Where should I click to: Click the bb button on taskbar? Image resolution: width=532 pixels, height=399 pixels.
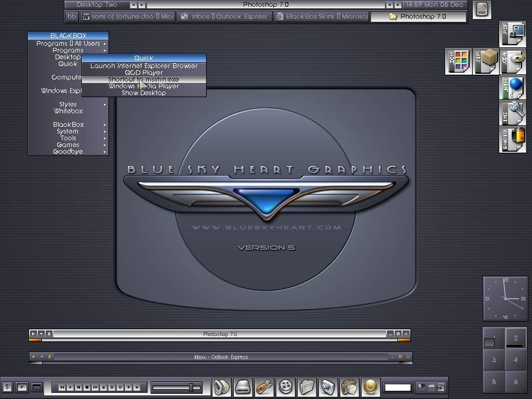coord(72,16)
